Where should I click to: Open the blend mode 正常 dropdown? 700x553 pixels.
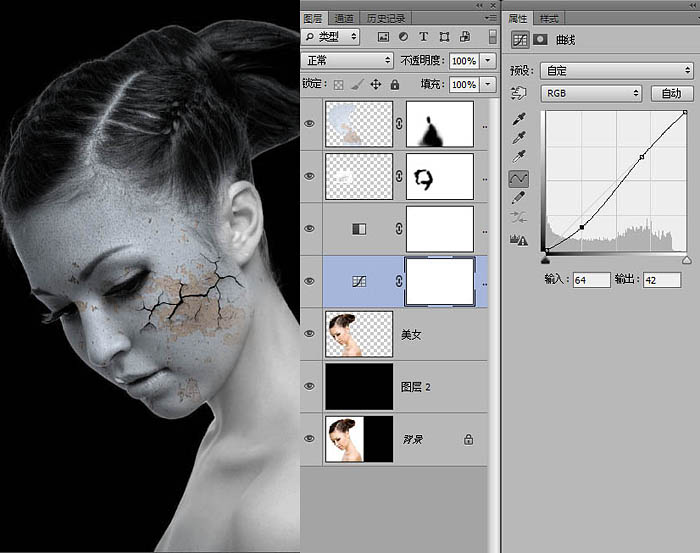[x=347, y=60]
